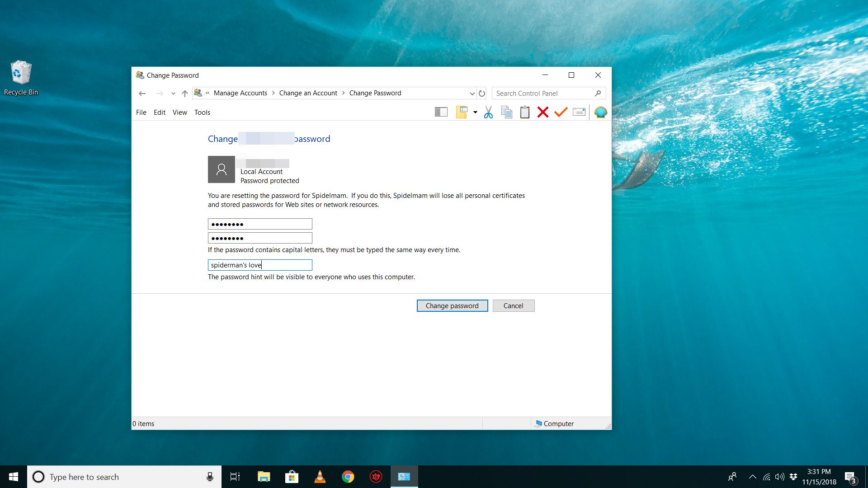Screen dimensions: 868x488
Task: Select the Cut tool on the toolbar
Action: coord(488,112)
